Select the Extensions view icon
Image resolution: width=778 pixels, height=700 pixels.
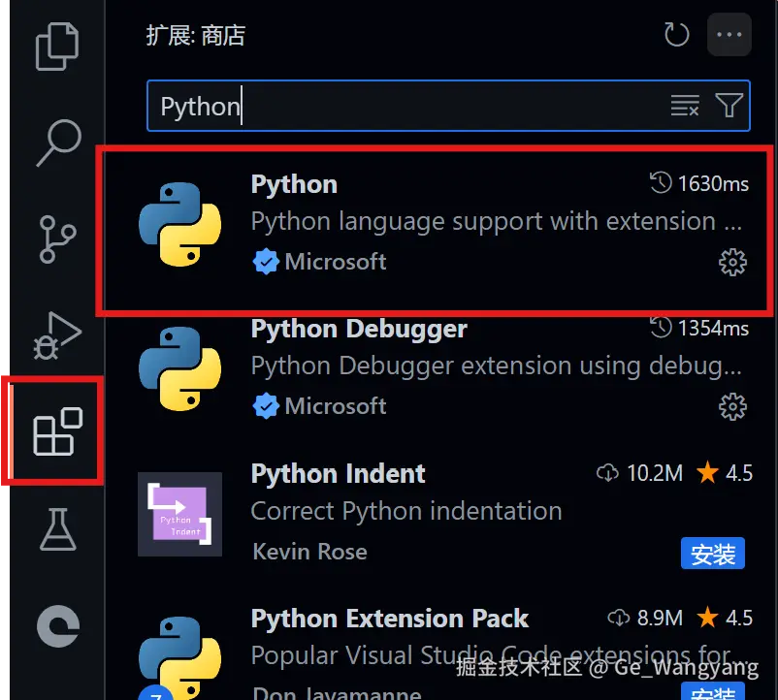coord(57,431)
